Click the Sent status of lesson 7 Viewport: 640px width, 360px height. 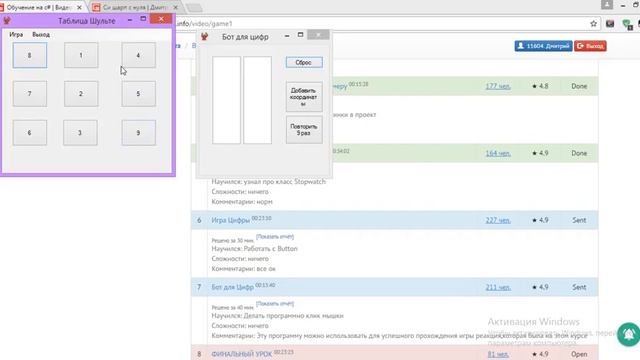coord(579,287)
